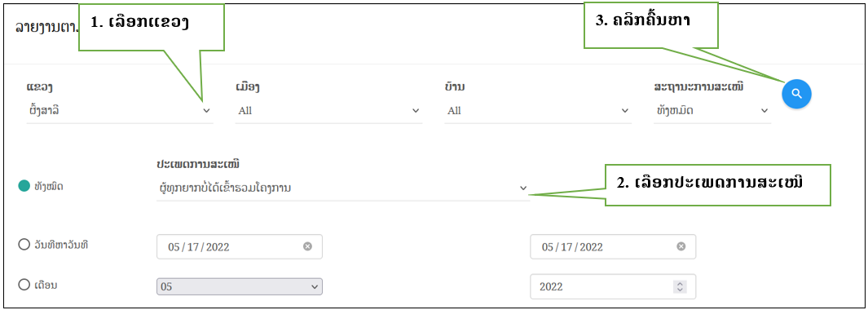The image size is (868, 310).
Task: Select the ວັນທີຫາວັນທີ radio button
Action: coord(24,245)
